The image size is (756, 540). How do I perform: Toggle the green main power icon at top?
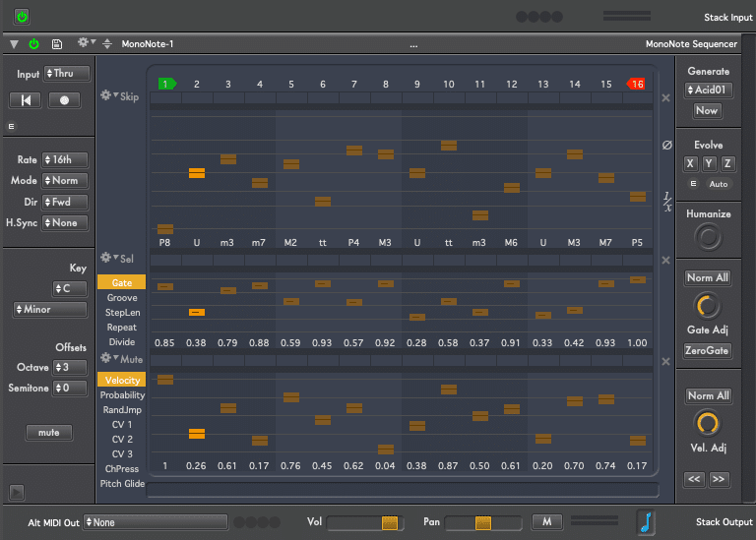pyautogui.click(x=22, y=17)
